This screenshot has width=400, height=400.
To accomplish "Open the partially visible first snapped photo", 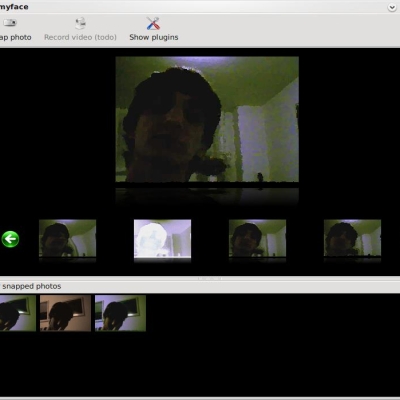I will pyautogui.click(x=18, y=313).
